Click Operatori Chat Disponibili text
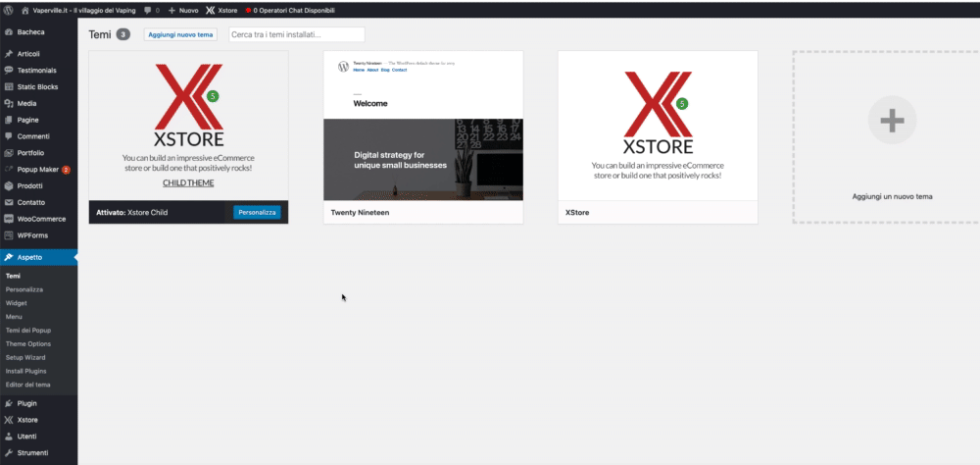980x465 pixels. point(294,11)
